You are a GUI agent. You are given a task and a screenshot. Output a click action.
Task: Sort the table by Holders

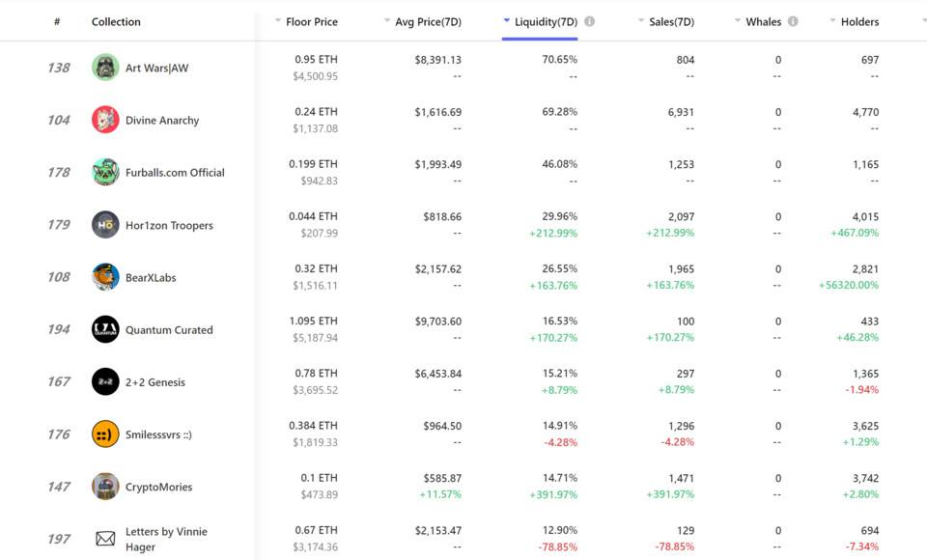(855, 22)
